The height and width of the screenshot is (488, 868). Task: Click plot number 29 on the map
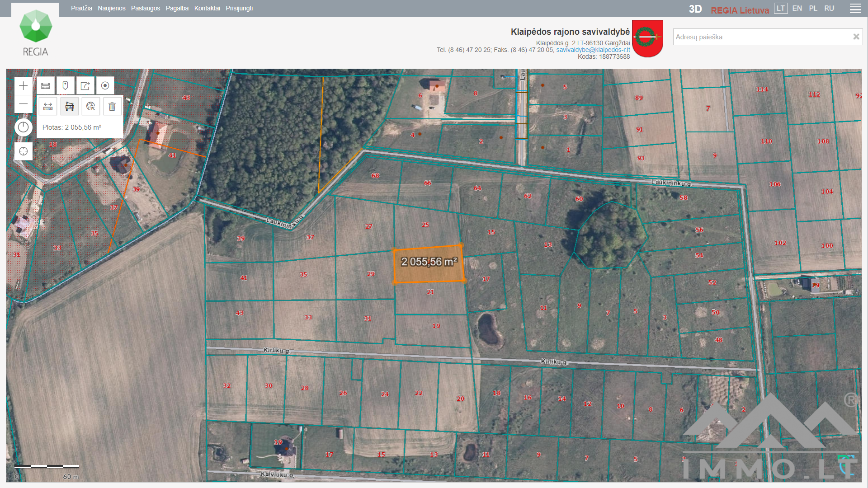click(371, 274)
